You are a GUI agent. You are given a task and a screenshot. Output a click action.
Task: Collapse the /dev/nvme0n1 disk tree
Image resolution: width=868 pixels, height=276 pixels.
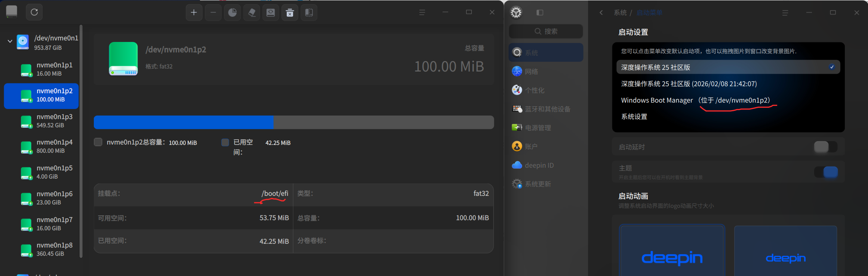tap(10, 41)
